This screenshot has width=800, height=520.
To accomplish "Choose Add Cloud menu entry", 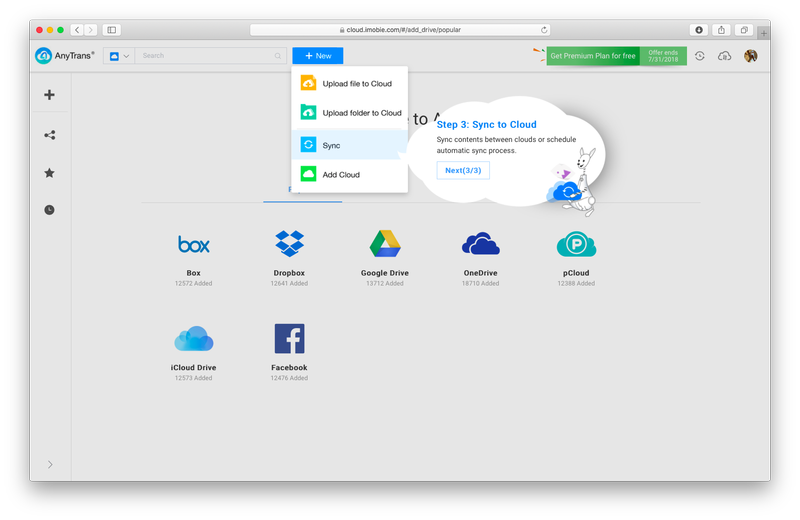I will [x=349, y=175].
